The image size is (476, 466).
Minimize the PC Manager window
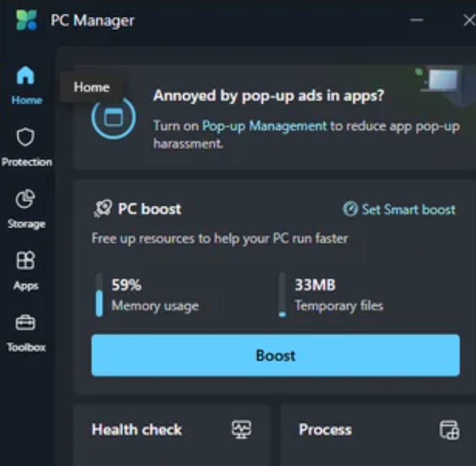(x=416, y=20)
